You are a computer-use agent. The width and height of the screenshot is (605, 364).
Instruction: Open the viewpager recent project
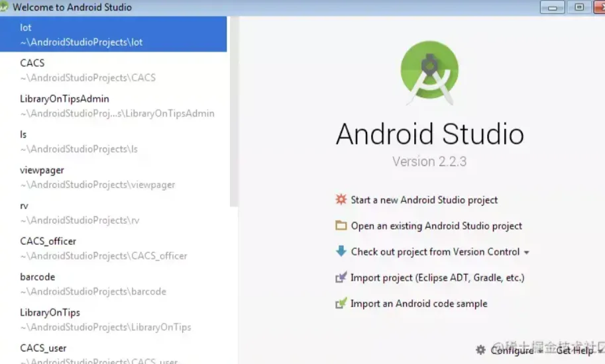click(113, 177)
